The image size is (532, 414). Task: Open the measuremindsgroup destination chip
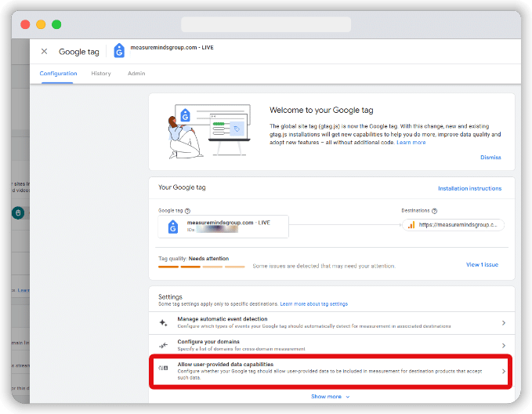click(453, 225)
